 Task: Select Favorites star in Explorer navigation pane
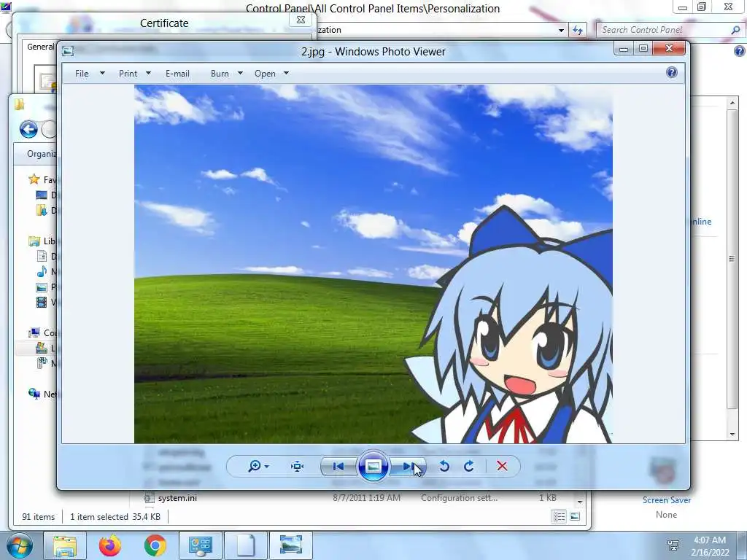coord(34,179)
